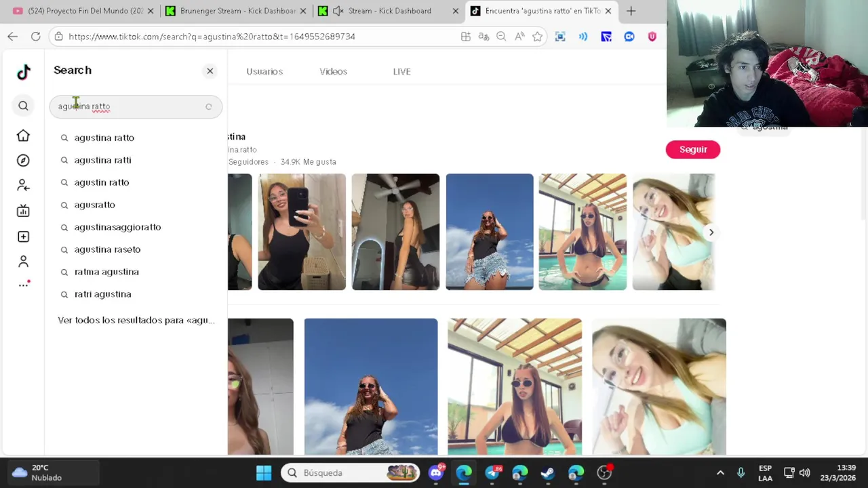Go back with the browser back arrow
Viewport: 868px width, 488px height.
13,37
